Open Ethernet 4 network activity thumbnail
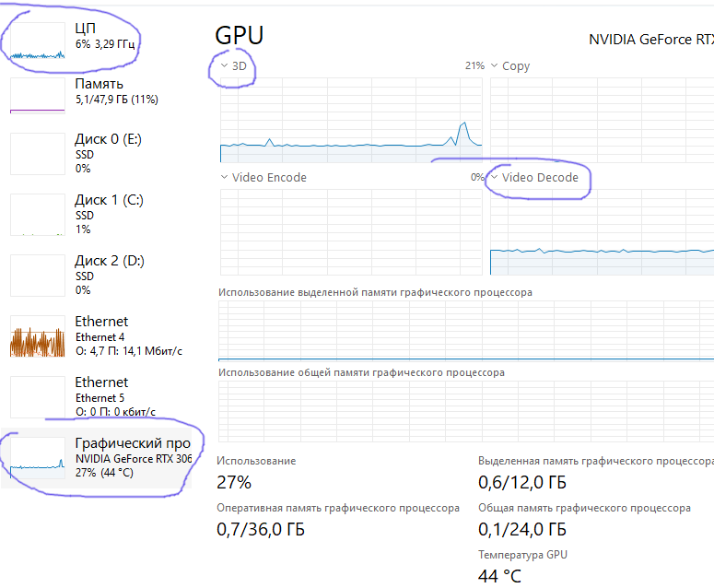The height and width of the screenshot is (588, 714). coord(38,336)
